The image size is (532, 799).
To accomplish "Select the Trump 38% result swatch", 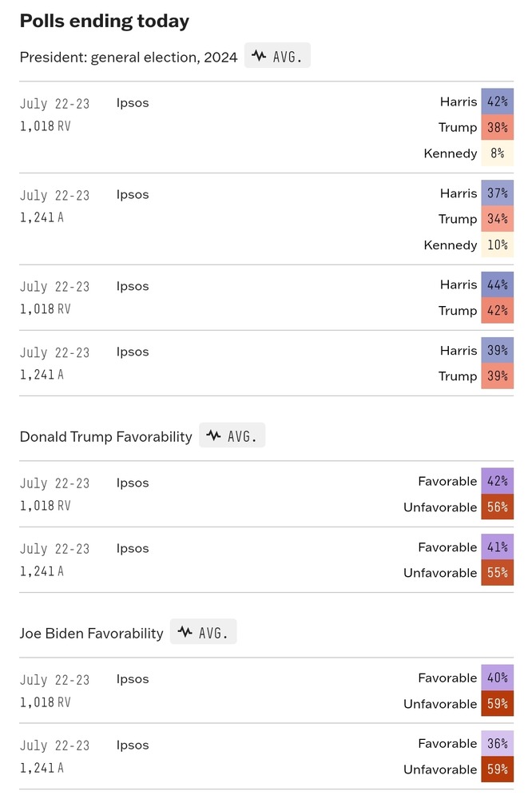I will pos(498,127).
